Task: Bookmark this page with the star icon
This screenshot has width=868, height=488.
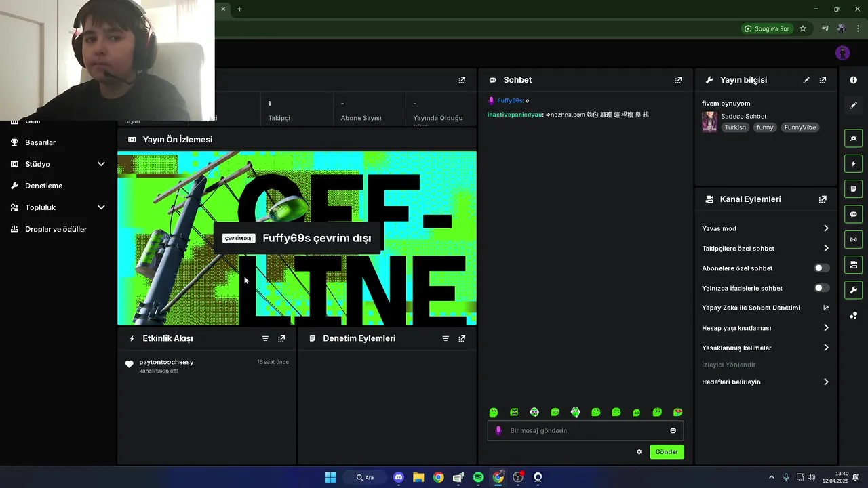Action: (x=803, y=28)
